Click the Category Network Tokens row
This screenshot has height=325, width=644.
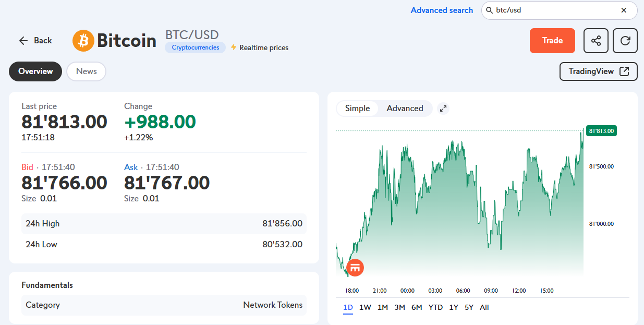tap(164, 305)
